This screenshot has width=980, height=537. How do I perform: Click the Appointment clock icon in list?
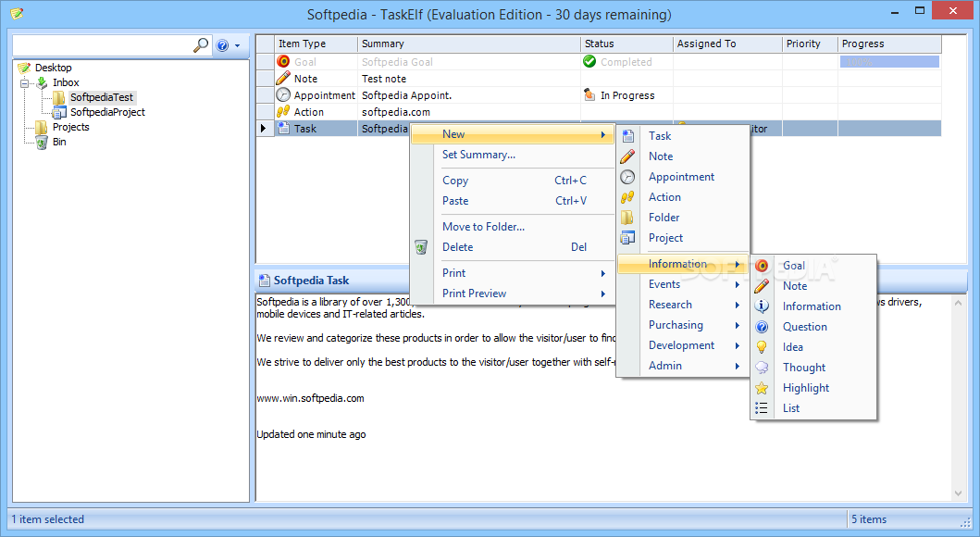284,95
